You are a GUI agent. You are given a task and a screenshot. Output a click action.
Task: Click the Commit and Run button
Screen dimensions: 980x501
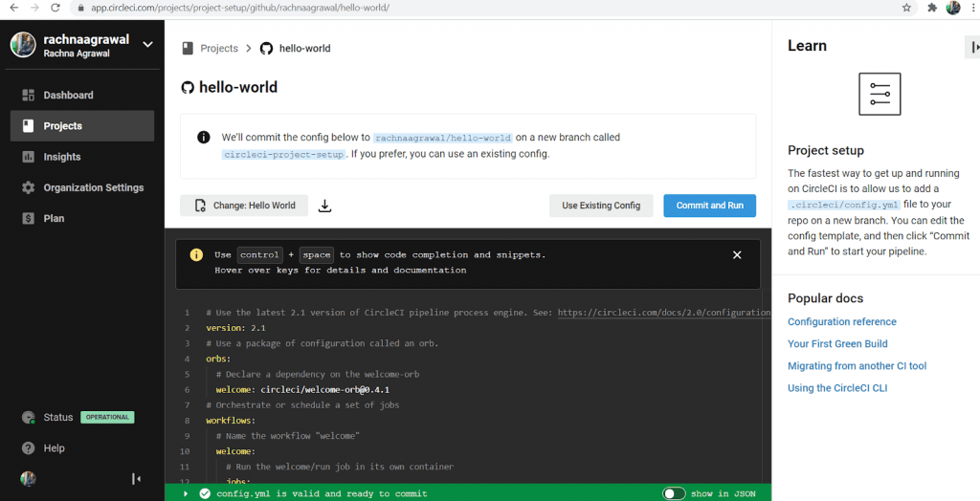(x=709, y=206)
